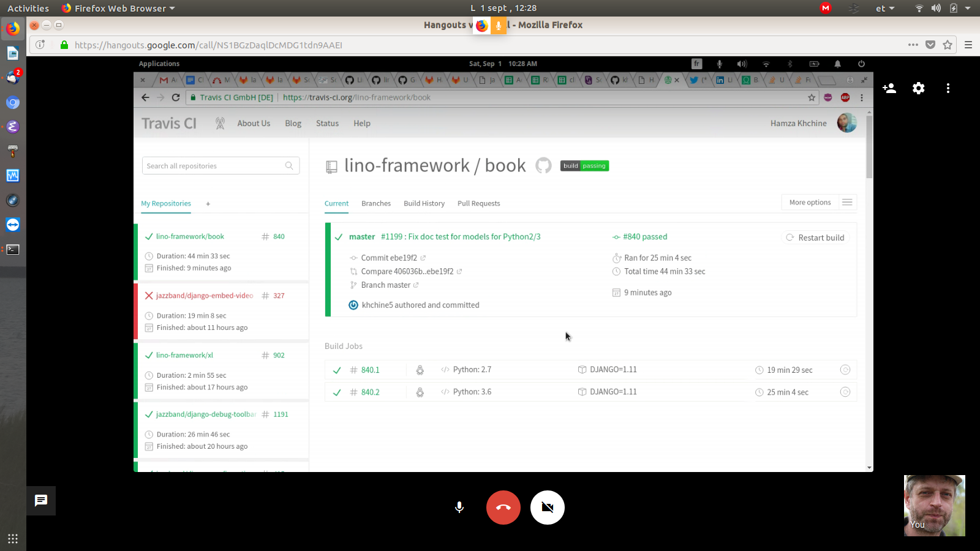The image size is (980, 551).
Task: Click the MEGA icon in the top bar
Action: point(826,8)
